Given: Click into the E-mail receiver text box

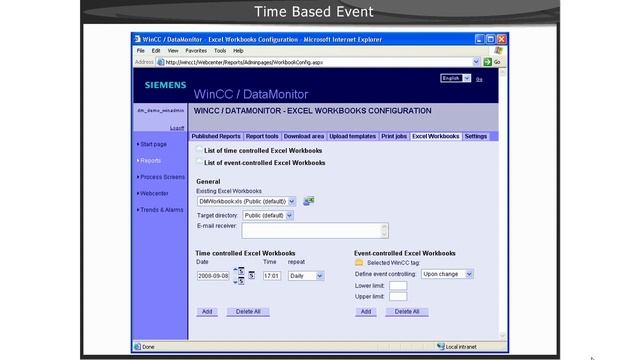Looking at the screenshot, I should click(315, 231).
